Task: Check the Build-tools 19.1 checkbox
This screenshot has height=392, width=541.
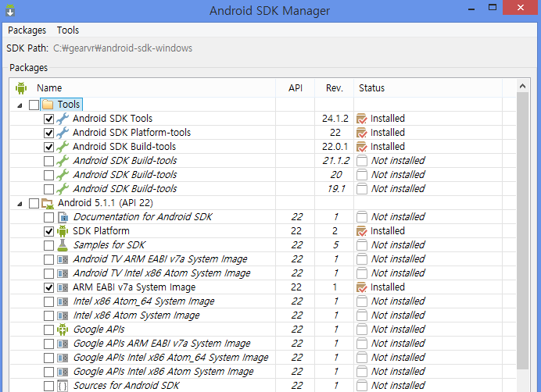Action: [x=48, y=189]
